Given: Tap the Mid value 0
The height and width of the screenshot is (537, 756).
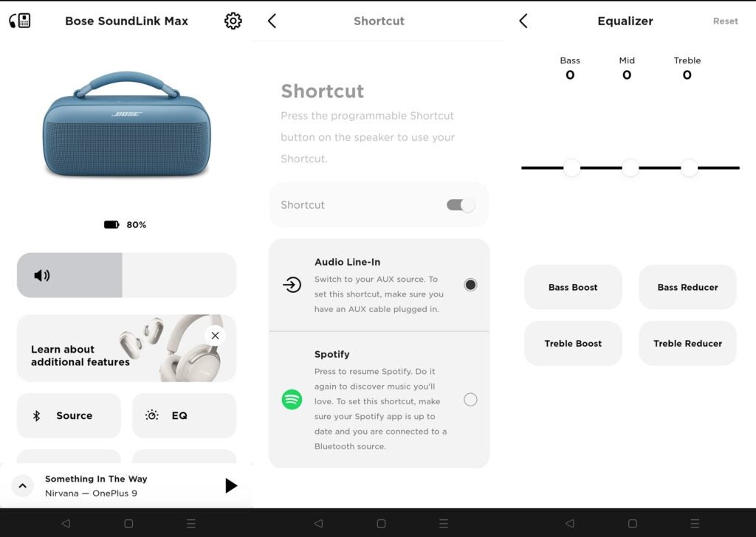Looking at the screenshot, I should (627, 75).
